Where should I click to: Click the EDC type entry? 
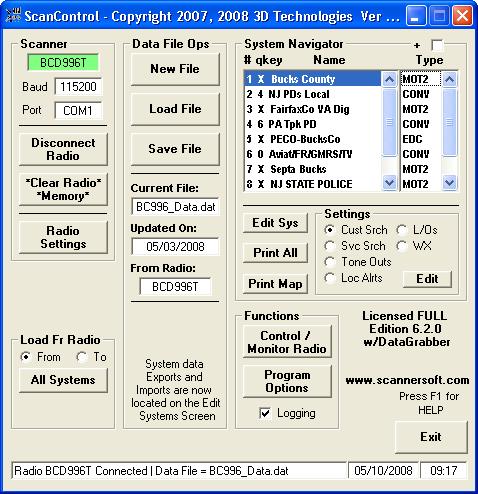pyautogui.click(x=421, y=139)
